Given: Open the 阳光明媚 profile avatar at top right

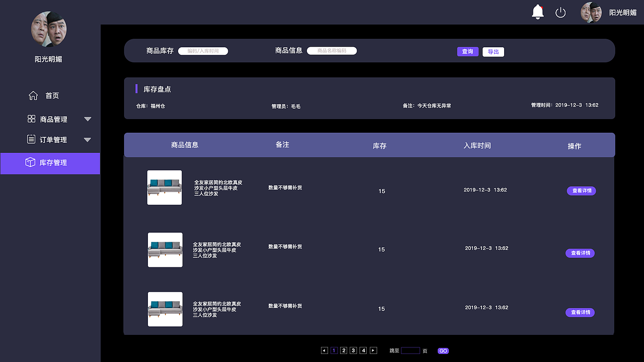Looking at the screenshot, I should (x=591, y=12).
